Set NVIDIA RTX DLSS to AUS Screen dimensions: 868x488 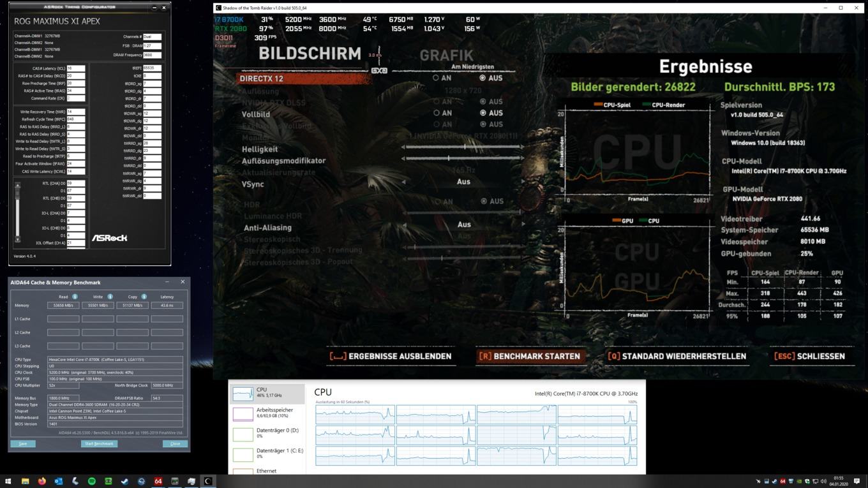[491, 101]
